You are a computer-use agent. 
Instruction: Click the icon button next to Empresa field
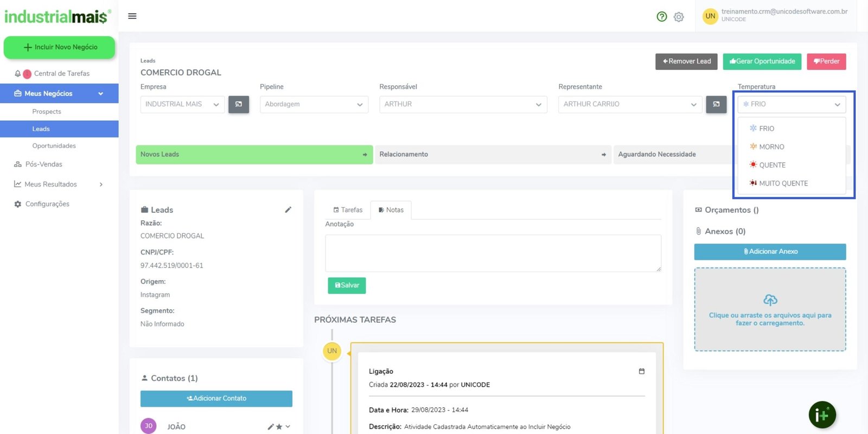point(239,104)
